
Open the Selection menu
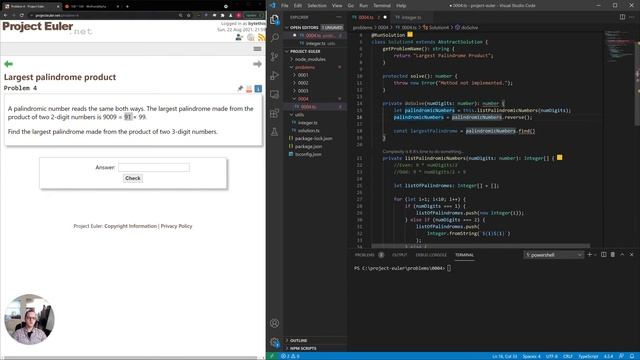(317, 6)
